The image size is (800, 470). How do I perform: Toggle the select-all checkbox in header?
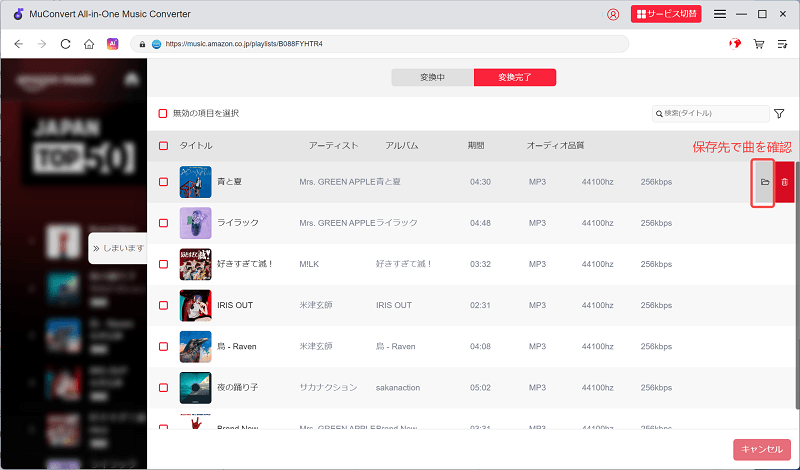tap(163, 146)
